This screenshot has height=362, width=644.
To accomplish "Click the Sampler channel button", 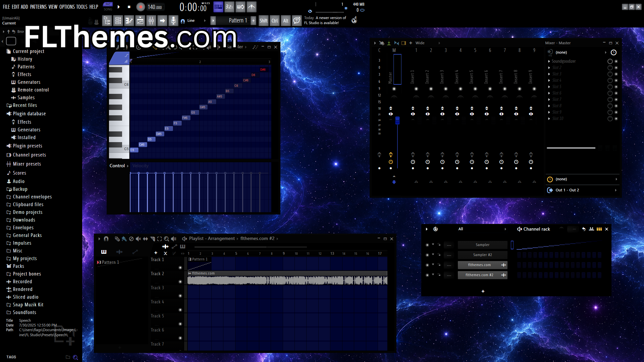I will coord(482,245).
